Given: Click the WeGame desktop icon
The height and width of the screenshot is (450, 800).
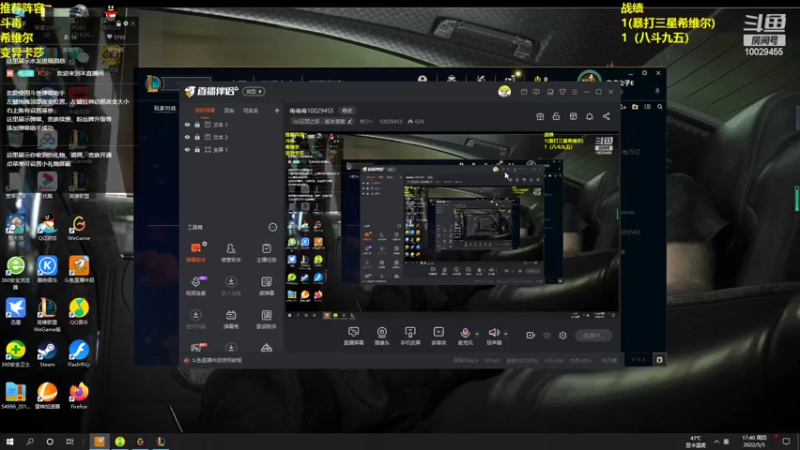Looking at the screenshot, I should (79, 227).
